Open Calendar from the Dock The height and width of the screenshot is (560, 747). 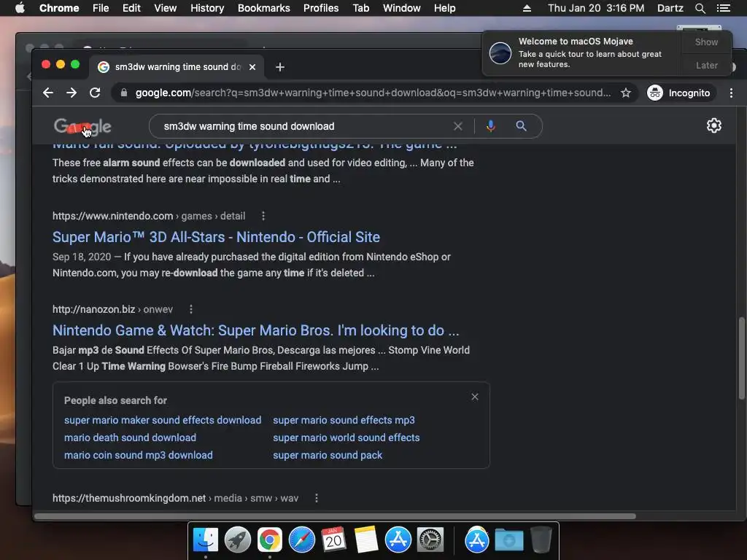point(333,540)
